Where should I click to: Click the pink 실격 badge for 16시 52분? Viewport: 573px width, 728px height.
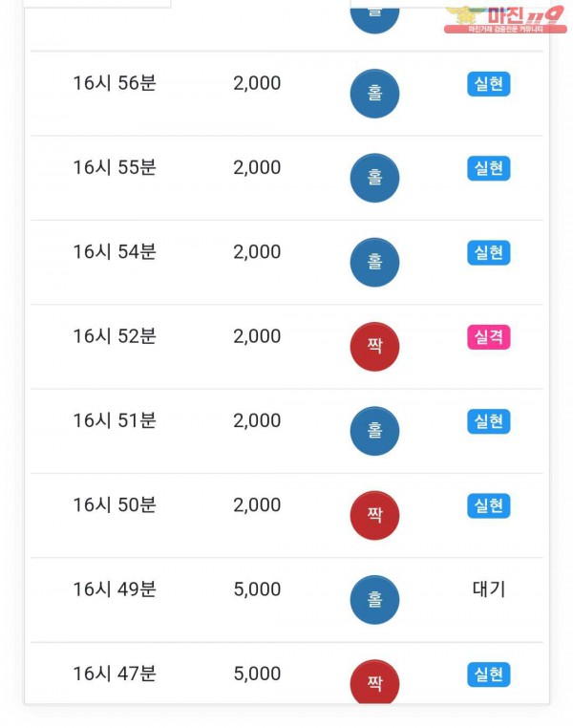488,336
